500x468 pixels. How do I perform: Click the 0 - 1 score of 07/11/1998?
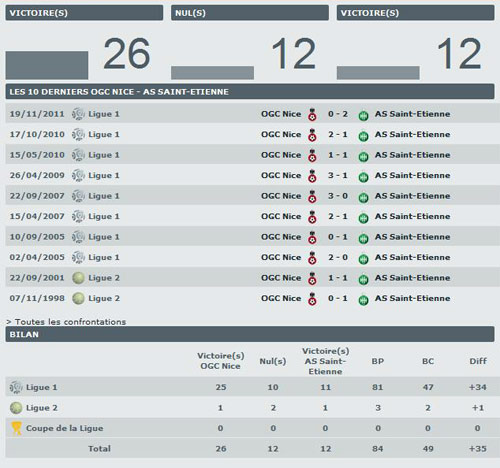(338, 298)
